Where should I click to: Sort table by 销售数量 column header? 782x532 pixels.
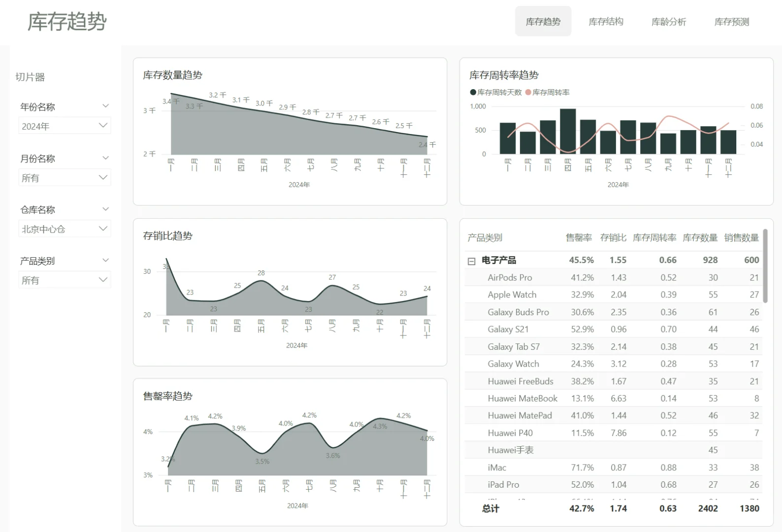pos(741,238)
